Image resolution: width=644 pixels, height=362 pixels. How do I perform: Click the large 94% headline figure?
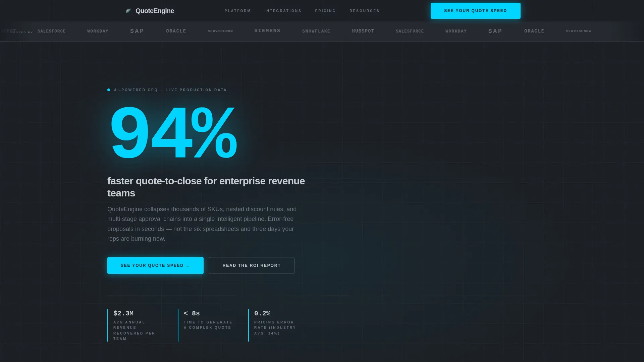coord(173,132)
